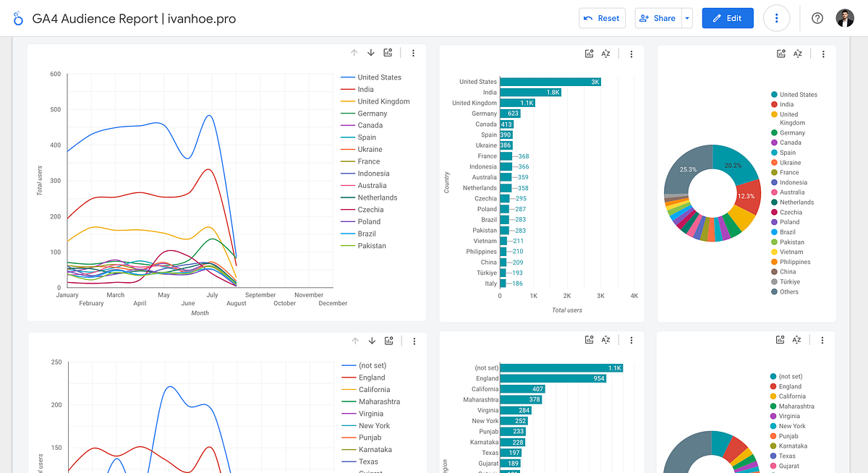The height and width of the screenshot is (473, 868).
Task: Open three-dot menu on country line chart
Action: (x=413, y=53)
